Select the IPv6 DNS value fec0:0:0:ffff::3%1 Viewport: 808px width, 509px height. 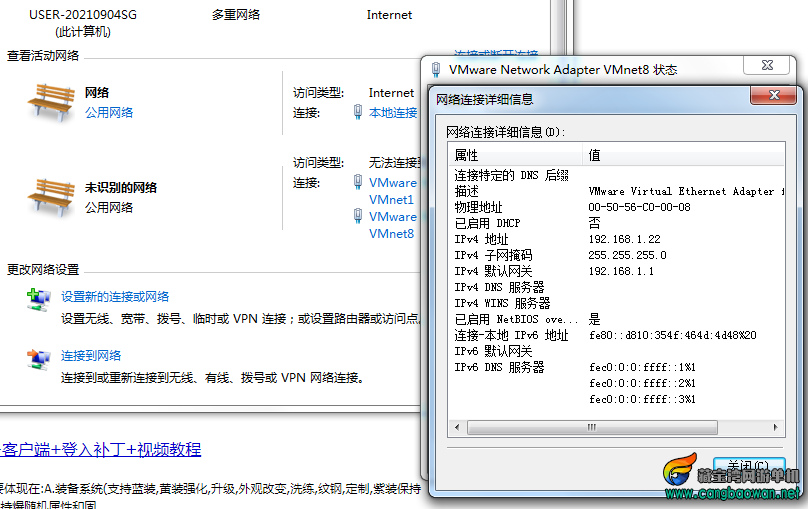coord(642,399)
